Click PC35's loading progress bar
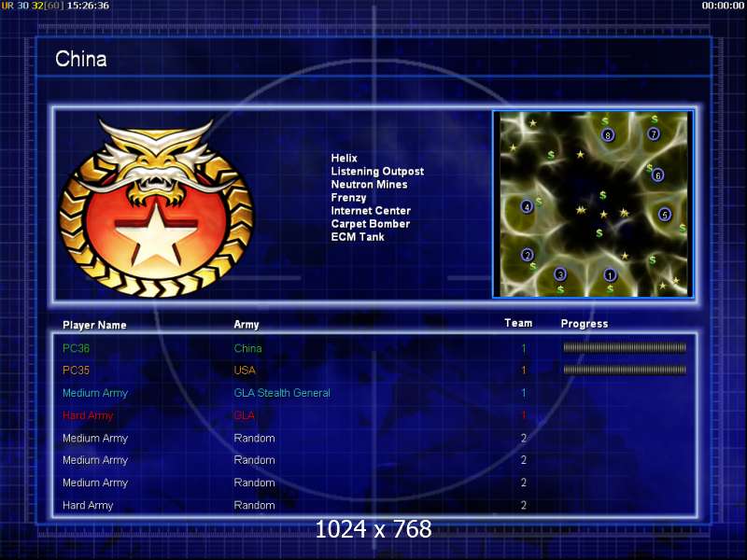The width and height of the screenshot is (747, 560). [625, 370]
